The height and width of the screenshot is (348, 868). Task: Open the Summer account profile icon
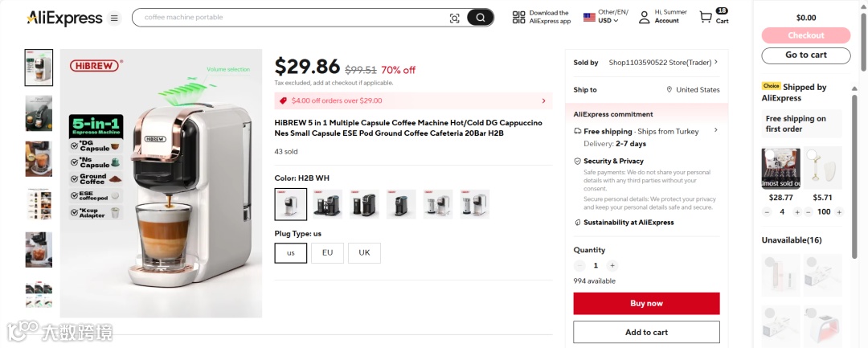coord(644,17)
